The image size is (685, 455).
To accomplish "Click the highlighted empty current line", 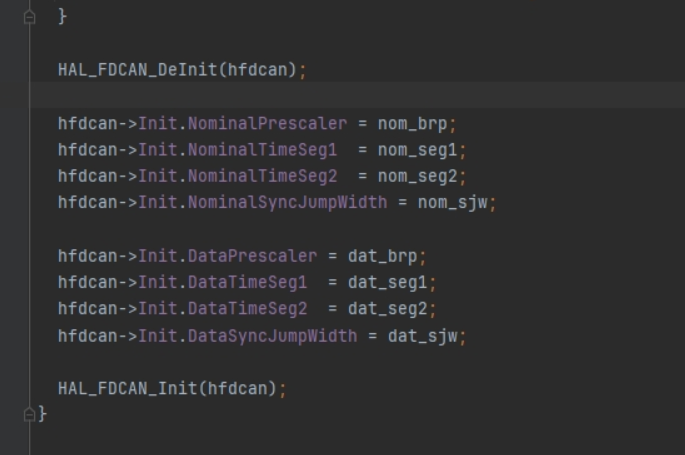I will click(x=357, y=95).
